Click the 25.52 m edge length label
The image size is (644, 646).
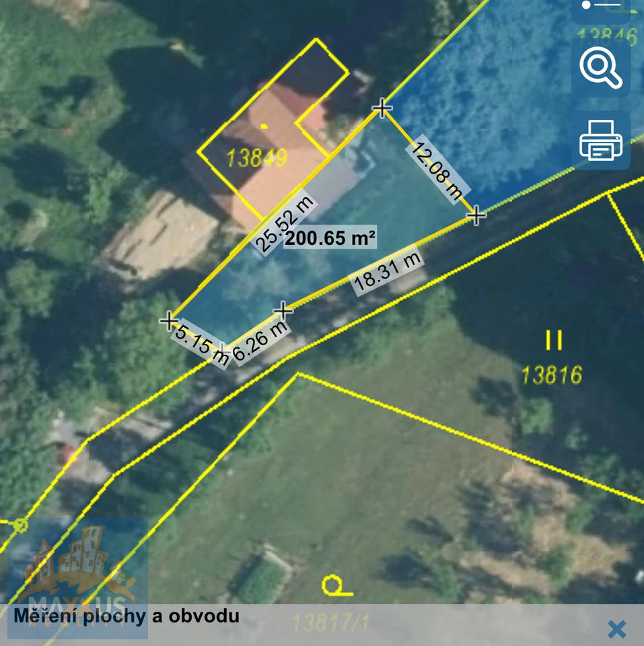click(x=285, y=225)
